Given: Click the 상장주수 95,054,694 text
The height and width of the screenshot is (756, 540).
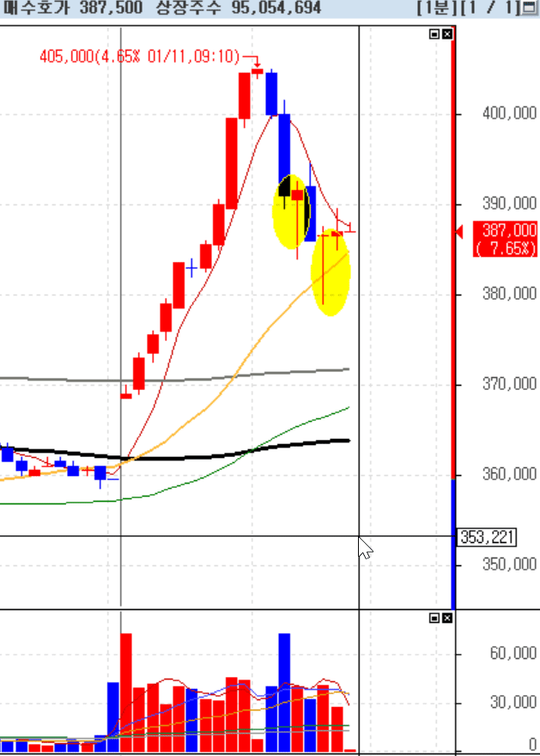Looking at the screenshot, I should pyautogui.click(x=239, y=7).
